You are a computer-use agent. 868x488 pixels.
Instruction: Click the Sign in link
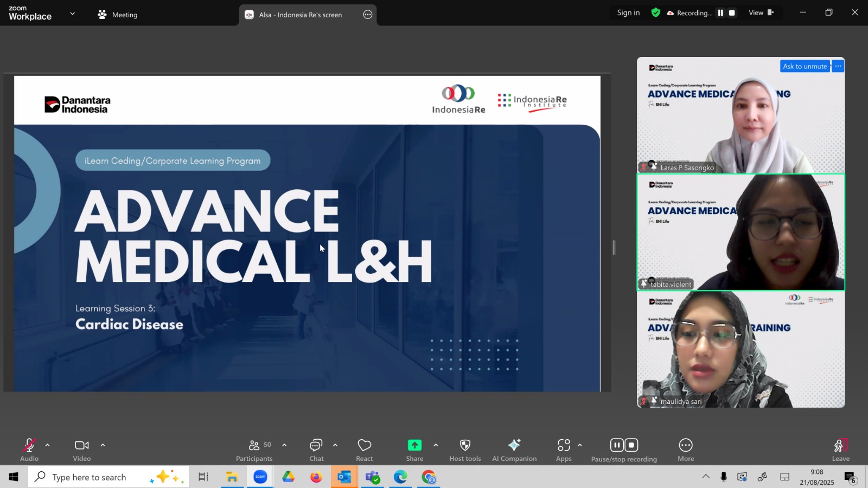click(628, 13)
